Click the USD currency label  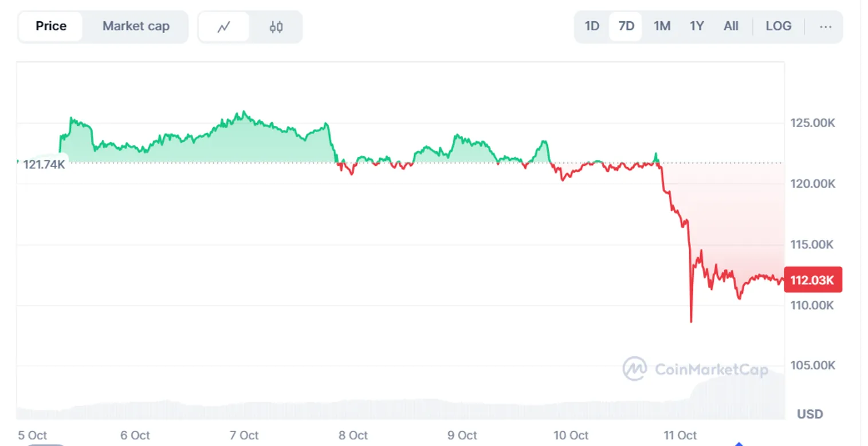tap(810, 414)
